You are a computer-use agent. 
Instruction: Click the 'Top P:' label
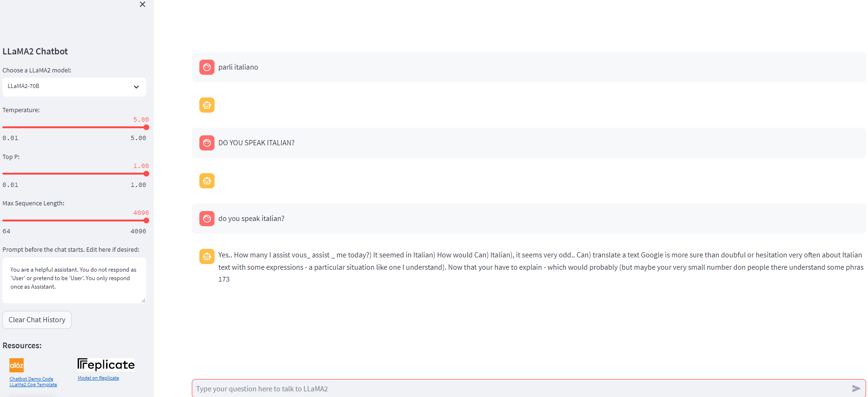point(11,157)
